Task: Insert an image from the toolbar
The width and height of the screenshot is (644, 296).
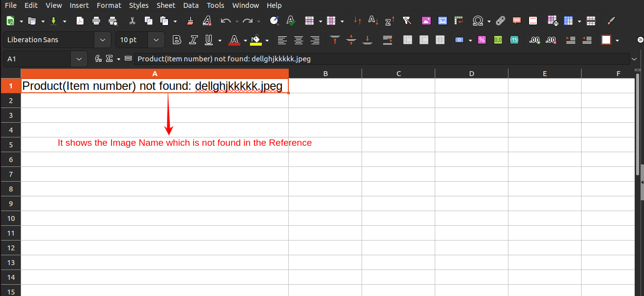Action: 426,20
